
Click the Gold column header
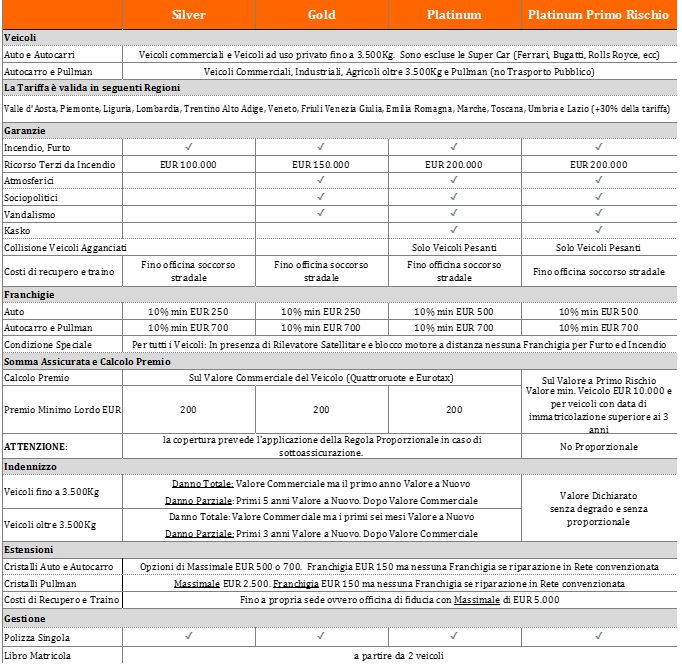[321, 15]
